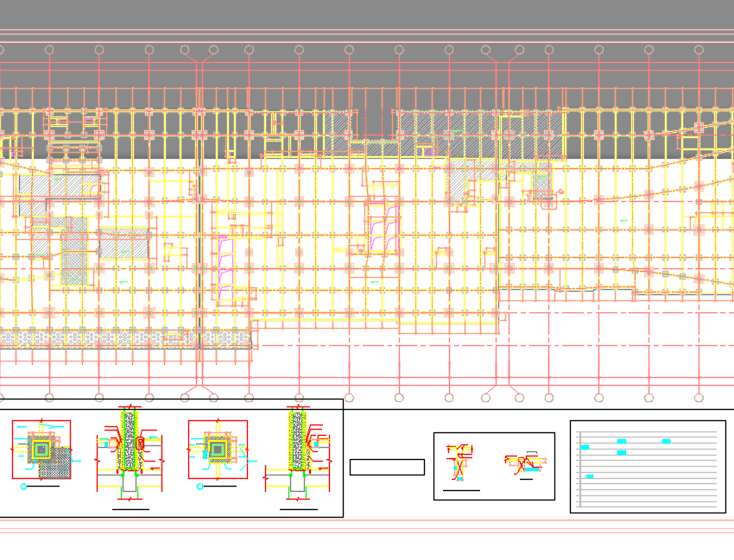Click the schedule table at bottom right

[648, 467]
